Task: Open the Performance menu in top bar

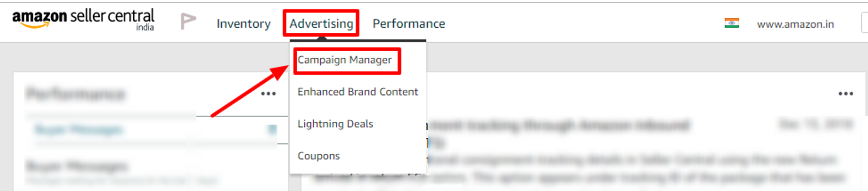Action: tap(408, 24)
